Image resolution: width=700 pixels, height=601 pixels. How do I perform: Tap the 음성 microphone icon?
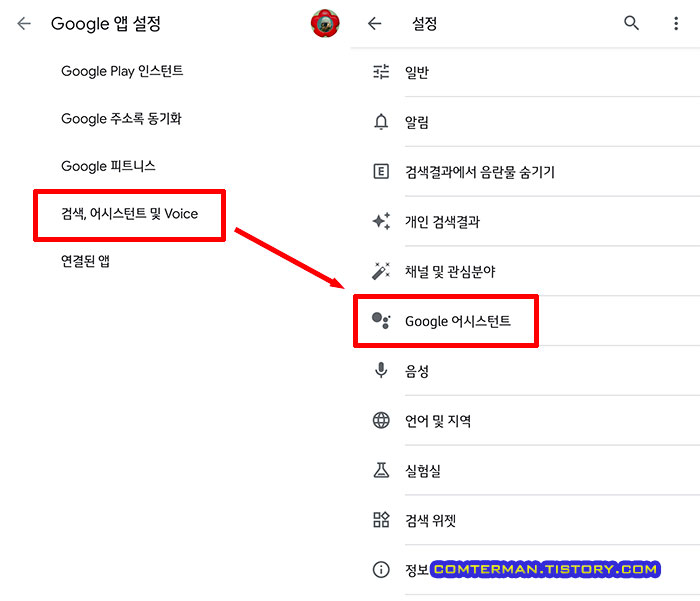point(381,370)
